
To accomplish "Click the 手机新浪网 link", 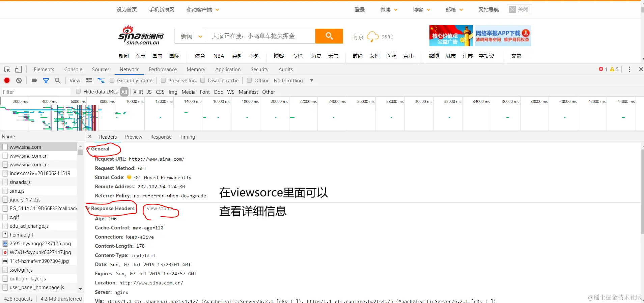I will (162, 9).
